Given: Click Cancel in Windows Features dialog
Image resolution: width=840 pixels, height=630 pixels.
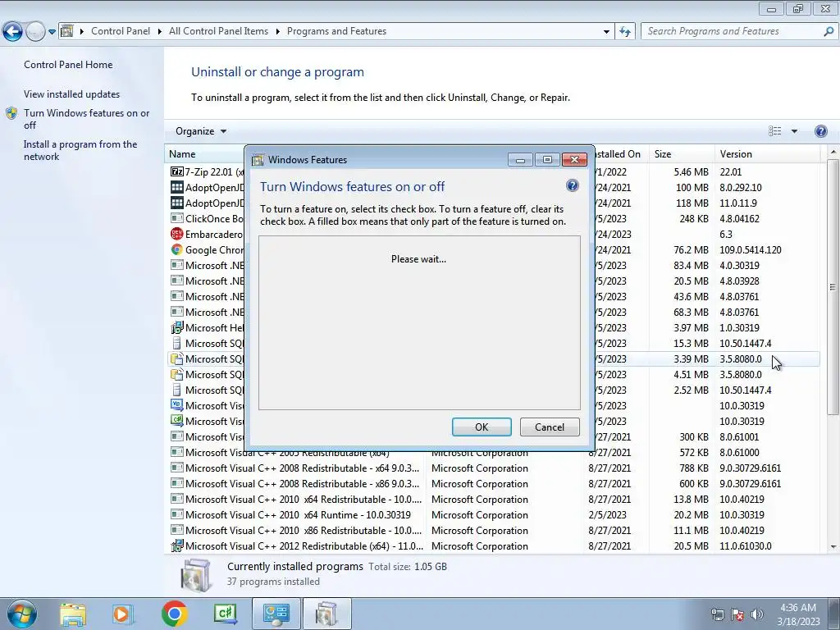Looking at the screenshot, I should tap(550, 427).
